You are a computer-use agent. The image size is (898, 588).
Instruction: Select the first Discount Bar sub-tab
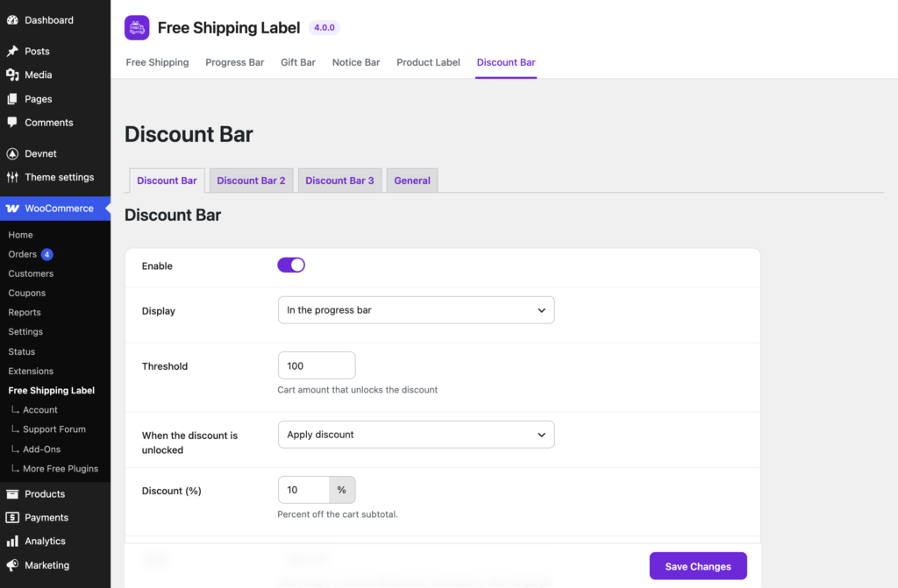click(167, 181)
